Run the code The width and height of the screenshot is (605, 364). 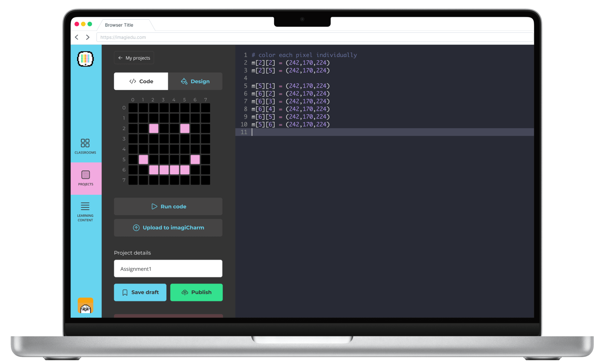point(168,206)
